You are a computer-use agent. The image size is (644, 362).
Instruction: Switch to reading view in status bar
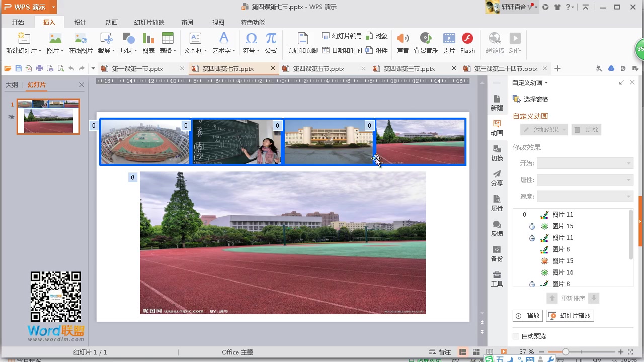[490, 352]
